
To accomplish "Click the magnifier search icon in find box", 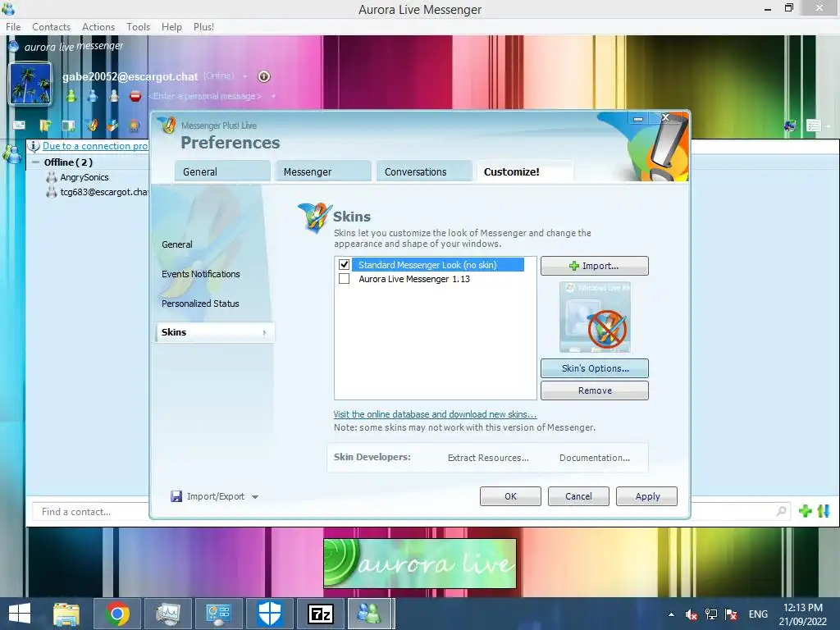I will (782, 511).
